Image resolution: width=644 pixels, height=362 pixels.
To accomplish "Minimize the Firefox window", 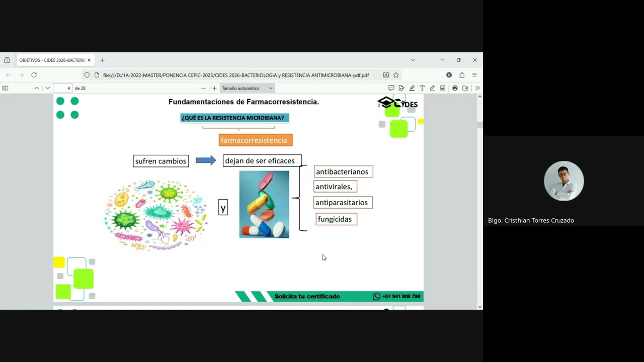I will [x=442, y=60].
